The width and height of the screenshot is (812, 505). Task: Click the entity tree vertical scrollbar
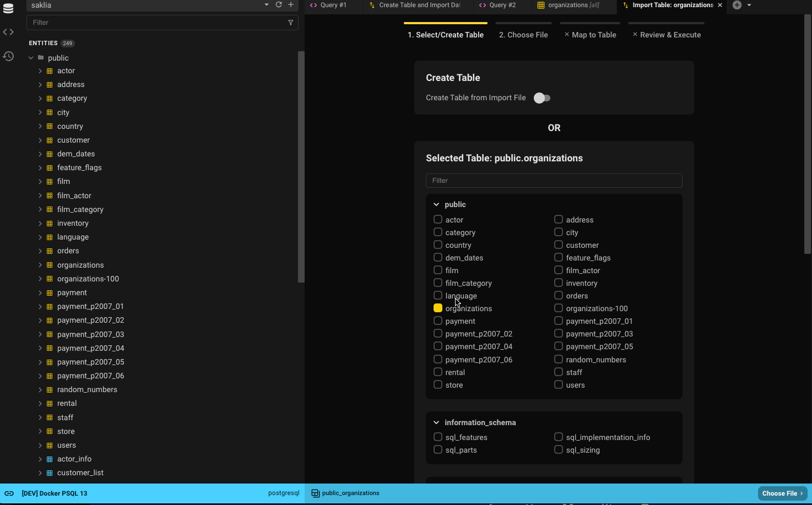(301, 167)
